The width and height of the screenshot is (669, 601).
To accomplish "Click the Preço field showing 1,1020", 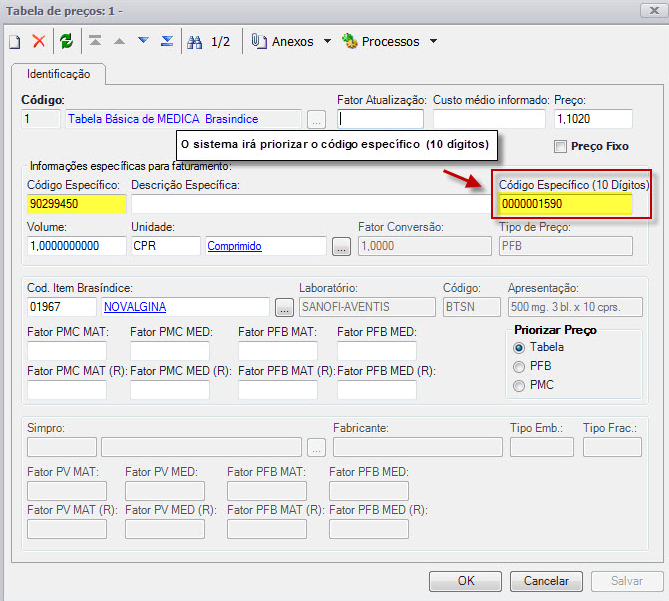I will pos(593,119).
